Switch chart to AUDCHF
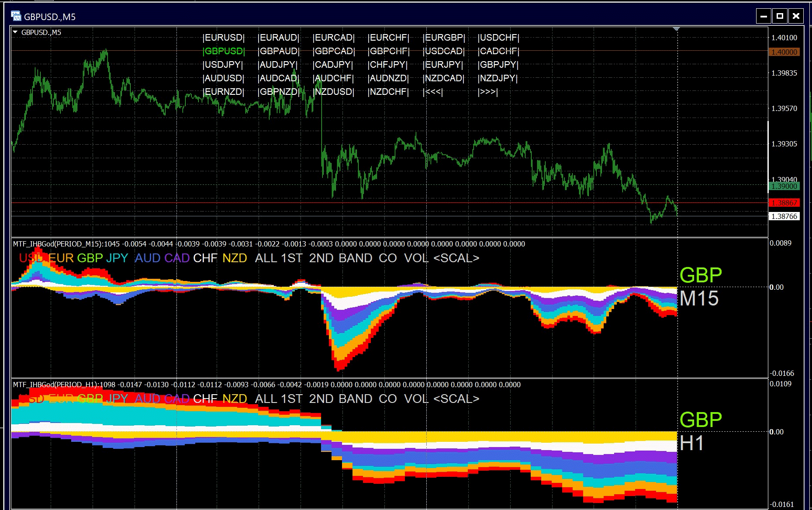 (x=333, y=78)
